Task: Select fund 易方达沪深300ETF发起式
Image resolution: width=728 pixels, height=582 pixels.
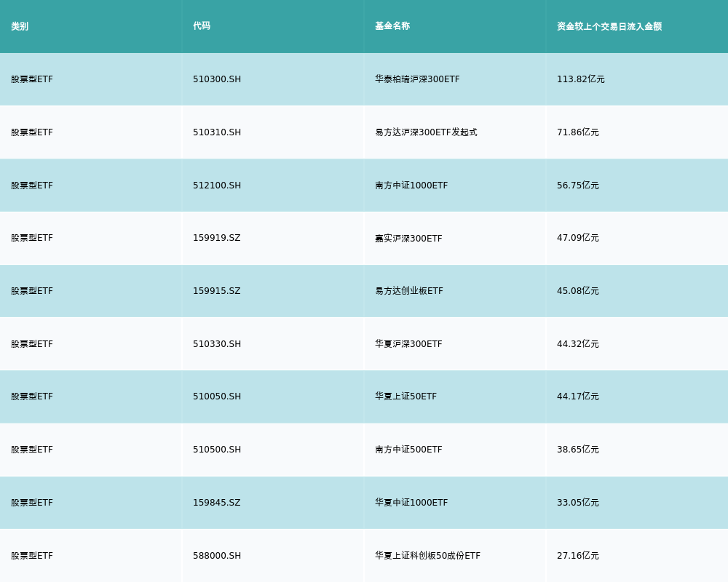Action: pyautogui.click(x=426, y=132)
